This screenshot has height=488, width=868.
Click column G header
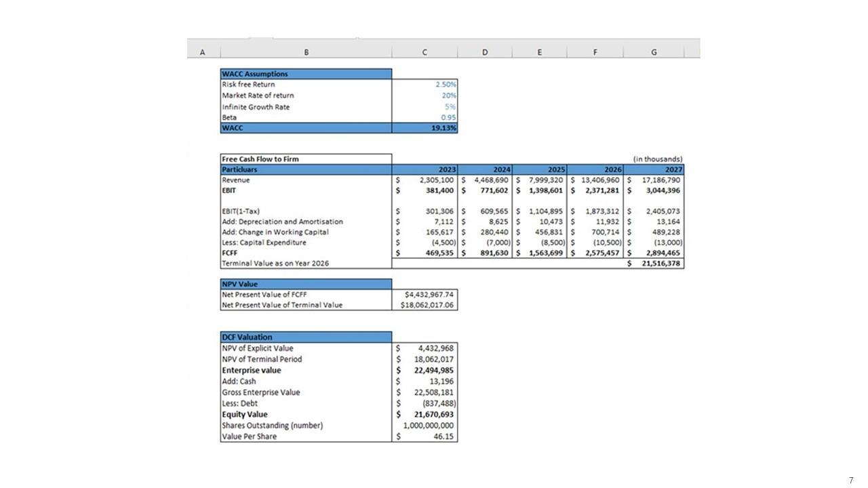pos(653,52)
